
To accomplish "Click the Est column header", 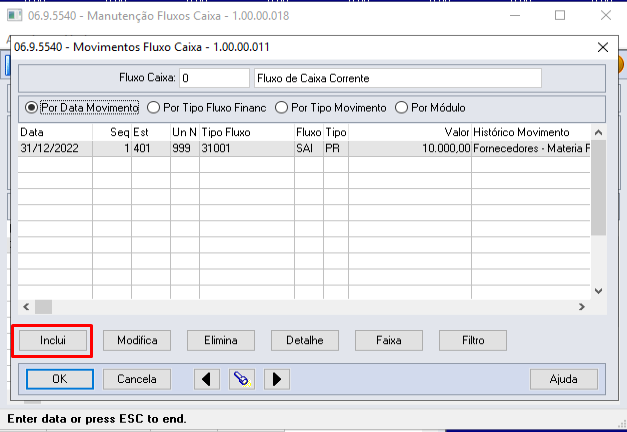I will (x=151, y=132).
